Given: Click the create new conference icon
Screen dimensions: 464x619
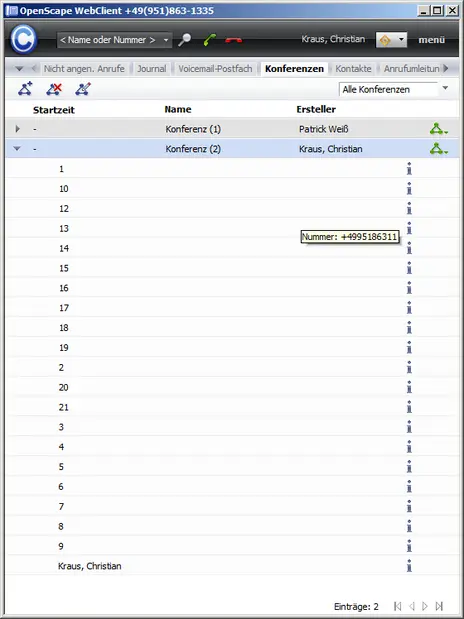Looking at the screenshot, I should 25,89.
